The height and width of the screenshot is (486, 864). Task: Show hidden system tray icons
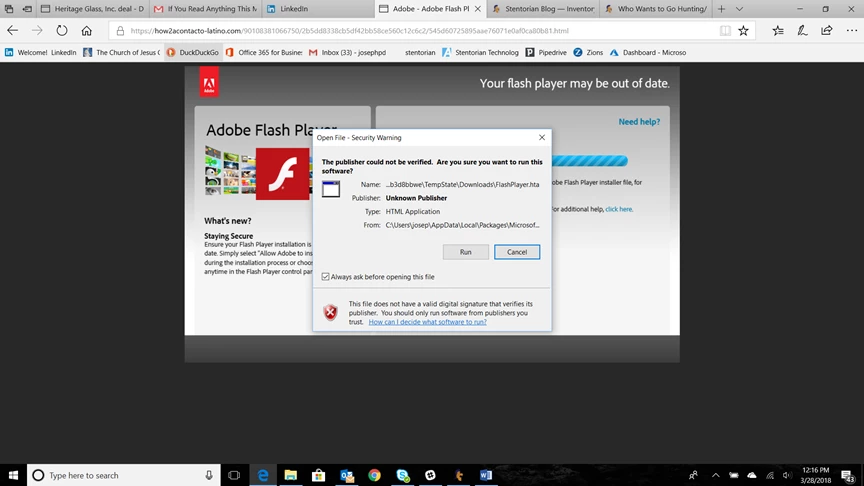click(x=715, y=475)
